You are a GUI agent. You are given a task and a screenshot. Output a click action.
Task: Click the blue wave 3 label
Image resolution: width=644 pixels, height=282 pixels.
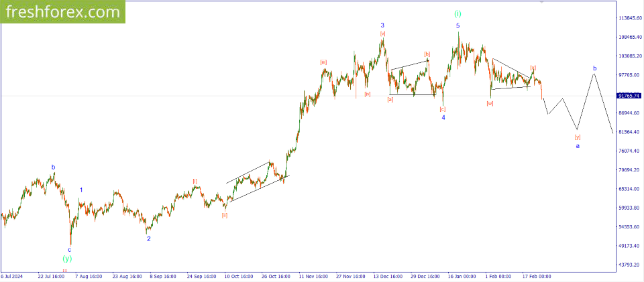point(382,25)
